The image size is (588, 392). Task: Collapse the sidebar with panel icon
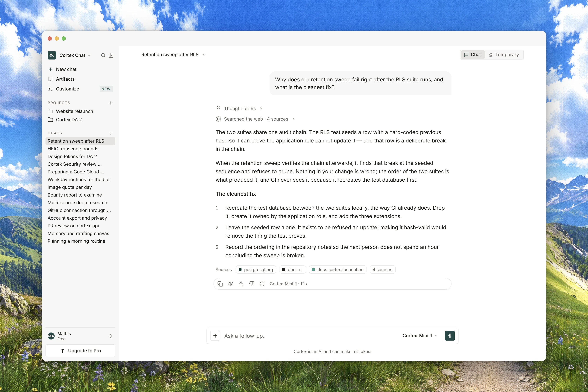[x=111, y=55]
